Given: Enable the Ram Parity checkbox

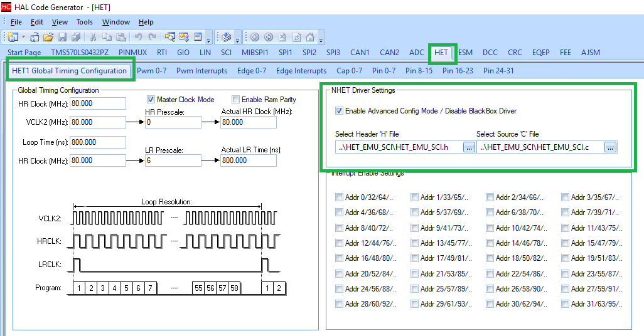Looking at the screenshot, I should [236, 100].
